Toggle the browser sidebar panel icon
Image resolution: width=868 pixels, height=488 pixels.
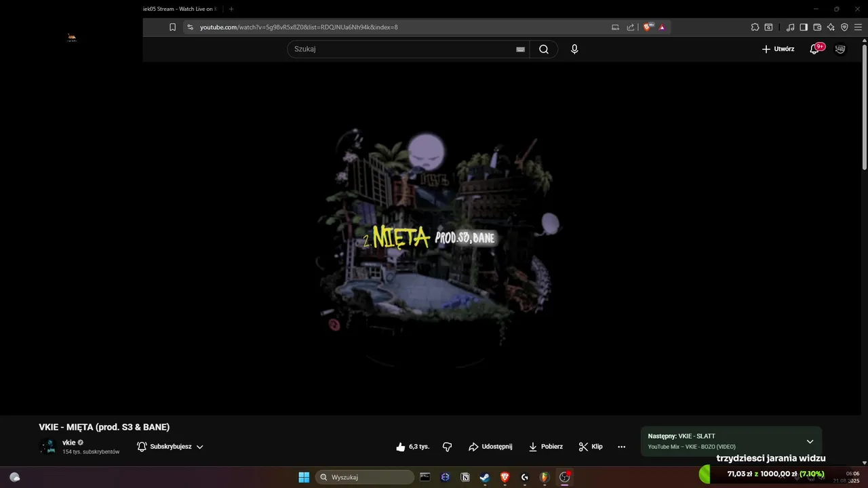pyautogui.click(x=804, y=27)
